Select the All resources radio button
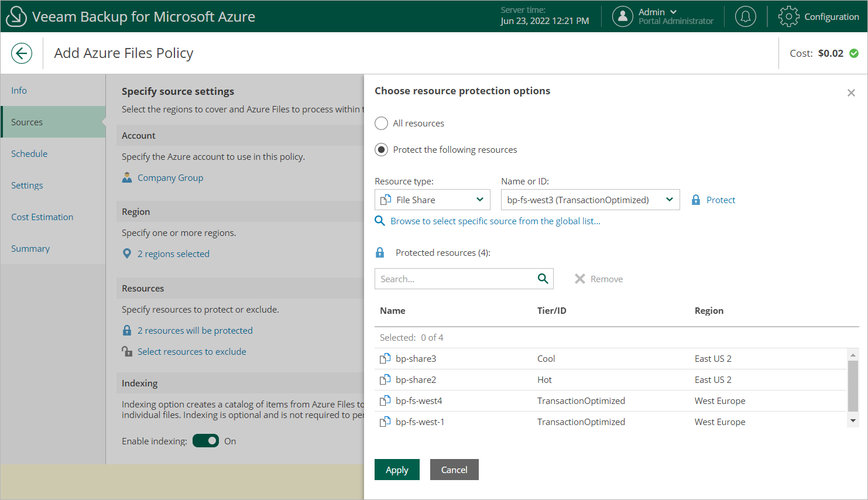The height and width of the screenshot is (500, 868). tap(382, 124)
